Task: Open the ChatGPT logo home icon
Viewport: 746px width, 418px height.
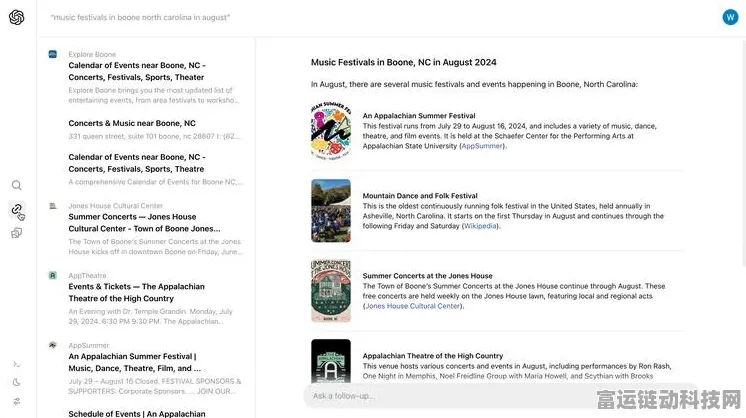Action: (x=17, y=18)
